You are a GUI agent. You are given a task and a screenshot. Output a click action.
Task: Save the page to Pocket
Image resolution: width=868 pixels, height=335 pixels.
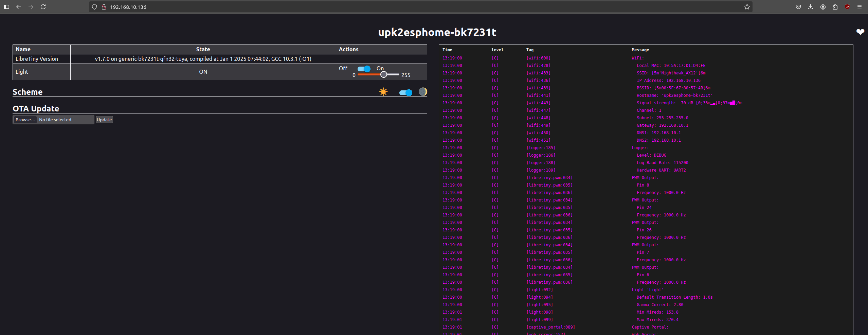[x=798, y=7]
